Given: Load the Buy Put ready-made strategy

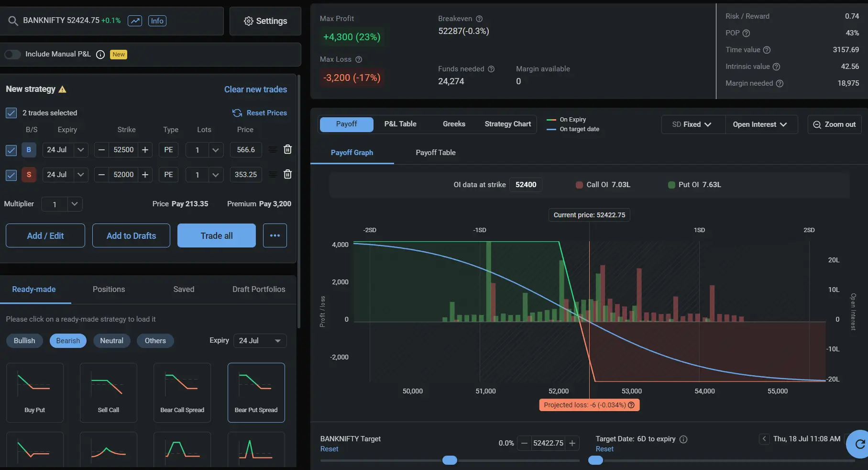Looking at the screenshot, I should (x=35, y=392).
